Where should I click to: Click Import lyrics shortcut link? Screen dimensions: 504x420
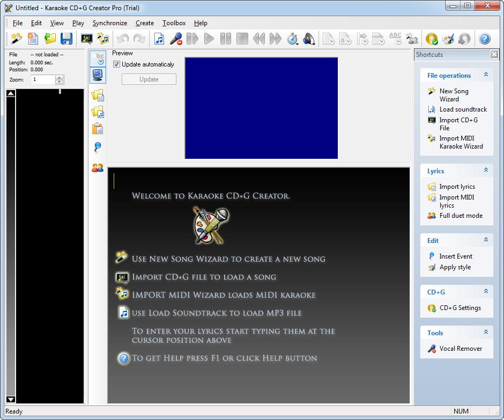tap(457, 187)
